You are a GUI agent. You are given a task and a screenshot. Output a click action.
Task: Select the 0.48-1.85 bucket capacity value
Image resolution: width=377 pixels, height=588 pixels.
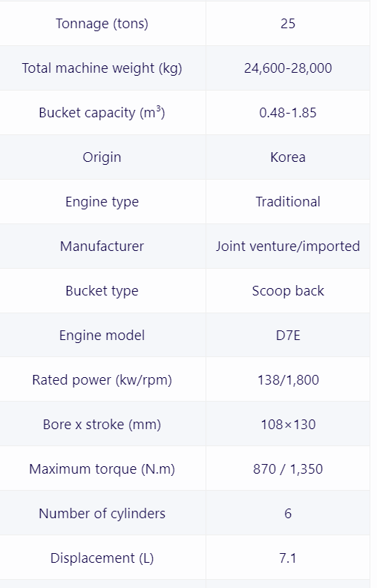coord(288,113)
